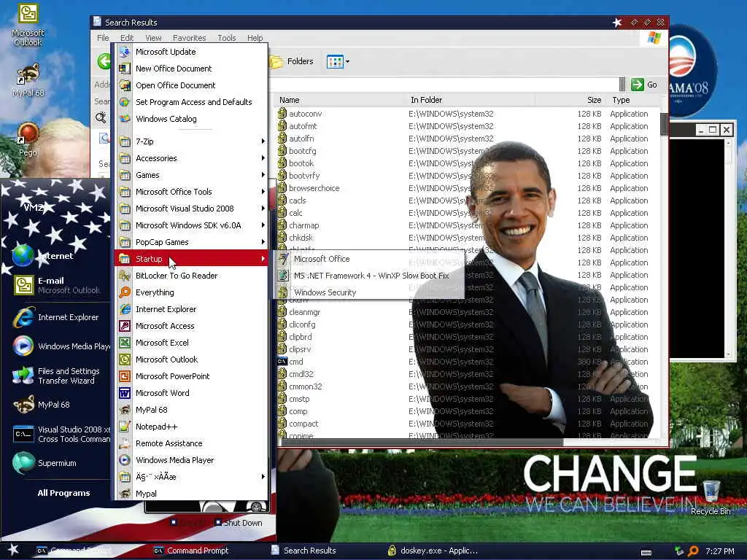747x560 pixels.
Task: Expand Microsoft Office Tools submenu
Action: point(190,192)
